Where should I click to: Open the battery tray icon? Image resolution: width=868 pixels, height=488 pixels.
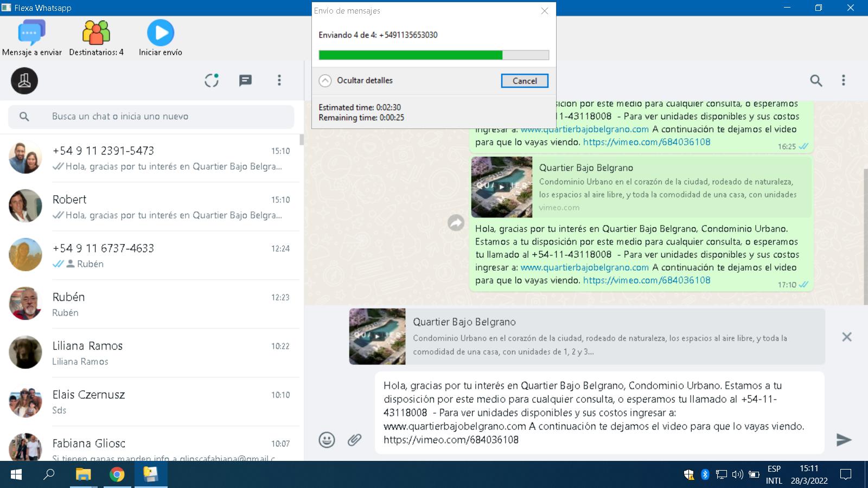click(x=754, y=475)
